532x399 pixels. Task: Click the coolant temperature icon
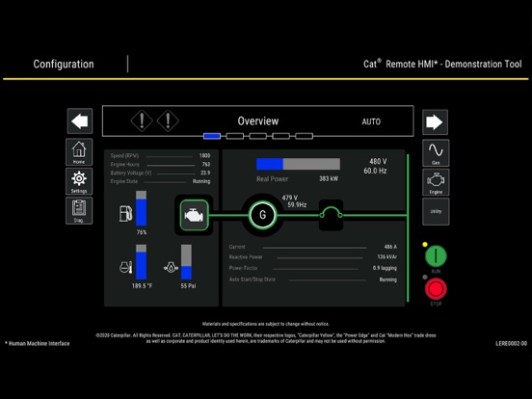point(126,267)
